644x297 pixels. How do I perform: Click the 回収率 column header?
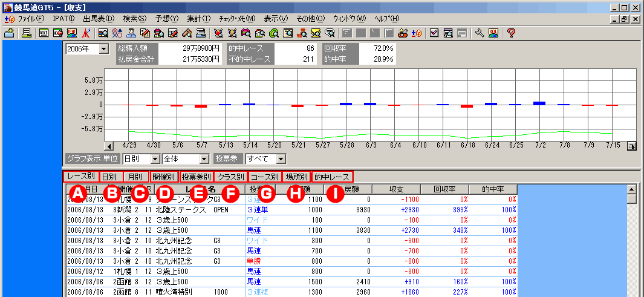[x=444, y=189]
